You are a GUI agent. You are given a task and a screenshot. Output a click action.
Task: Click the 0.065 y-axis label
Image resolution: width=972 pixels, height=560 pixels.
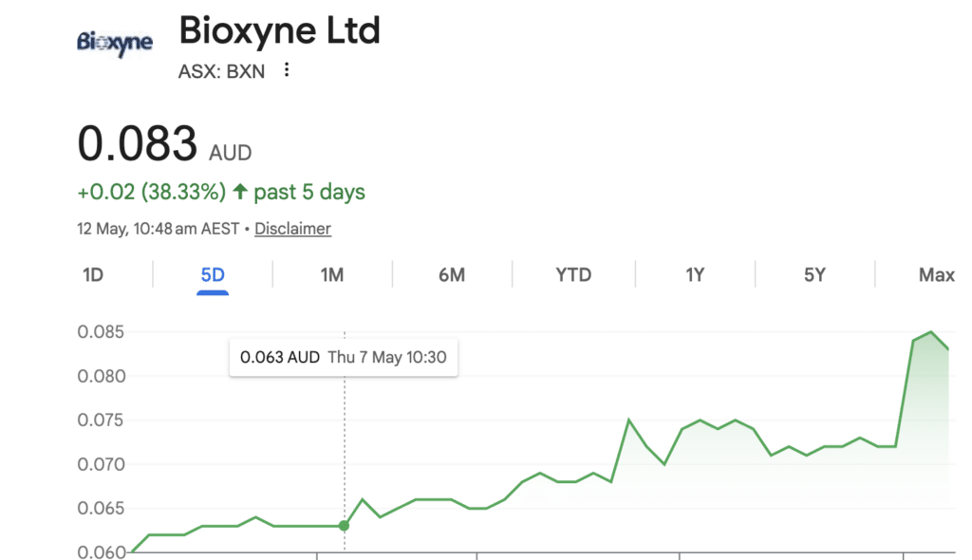[x=101, y=509]
